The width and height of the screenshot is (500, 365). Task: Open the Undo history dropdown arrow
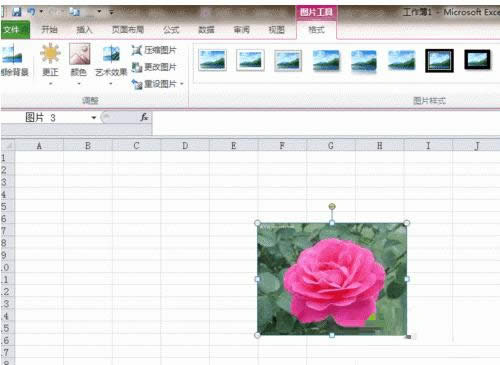(41, 11)
